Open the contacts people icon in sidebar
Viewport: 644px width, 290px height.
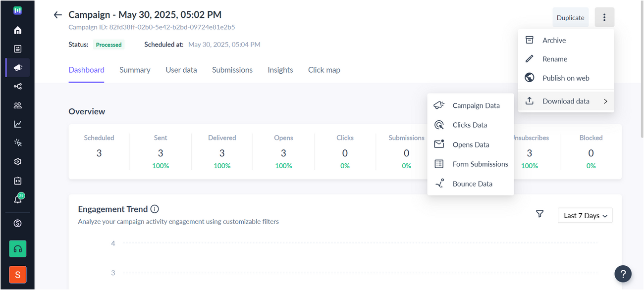tap(18, 105)
